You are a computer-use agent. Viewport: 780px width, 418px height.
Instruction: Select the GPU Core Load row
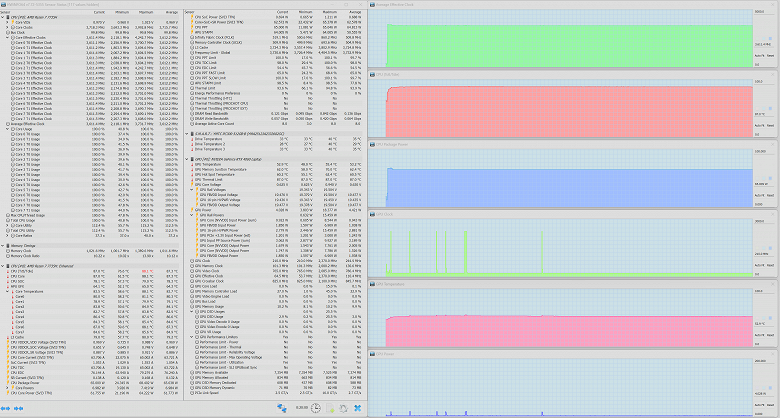274,286
